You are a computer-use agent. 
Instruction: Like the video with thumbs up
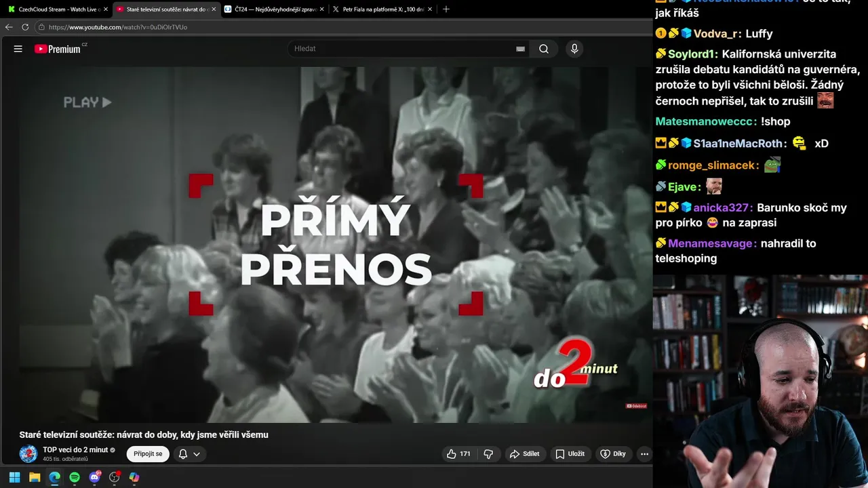[x=458, y=454]
